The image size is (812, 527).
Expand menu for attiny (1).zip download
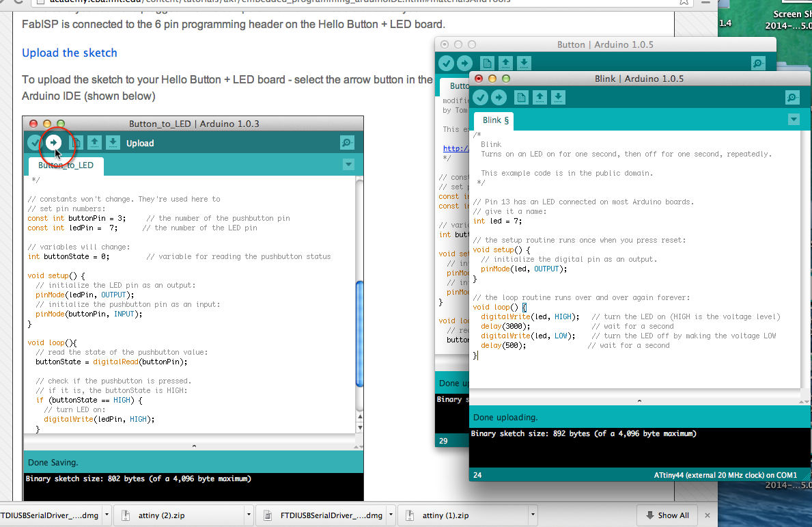tap(533, 515)
